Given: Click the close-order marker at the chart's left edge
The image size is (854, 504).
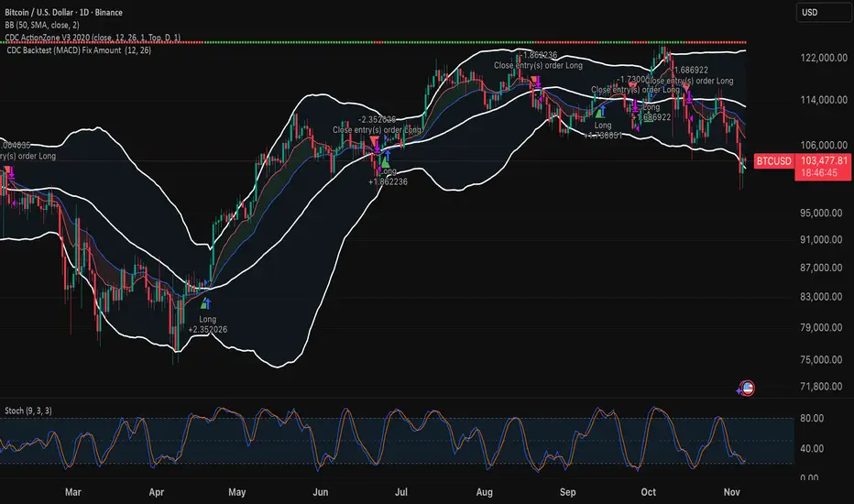Looking at the screenshot, I should [x=10, y=172].
